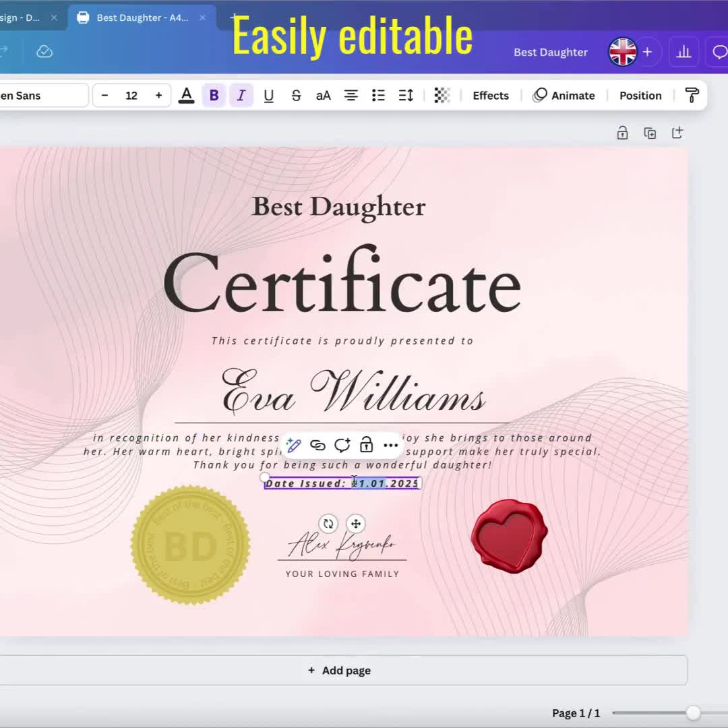Open more options in floating text toolbar

(391, 445)
